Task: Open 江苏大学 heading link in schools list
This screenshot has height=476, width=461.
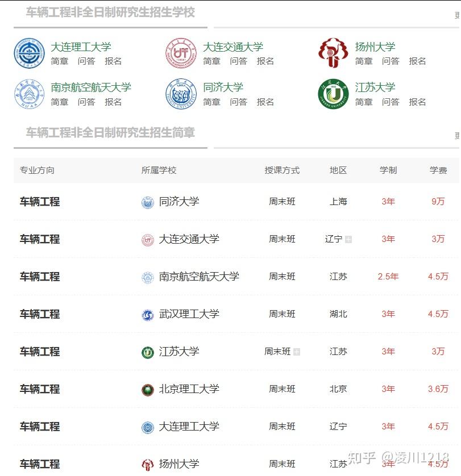Action: pos(375,87)
